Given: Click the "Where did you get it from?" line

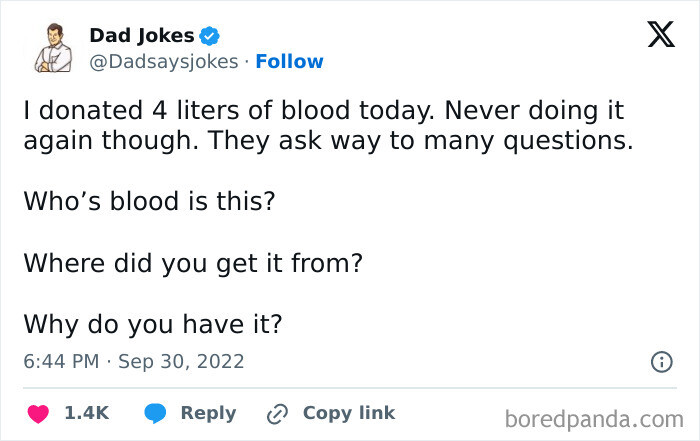Looking at the screenshot, I should [192, 264].
